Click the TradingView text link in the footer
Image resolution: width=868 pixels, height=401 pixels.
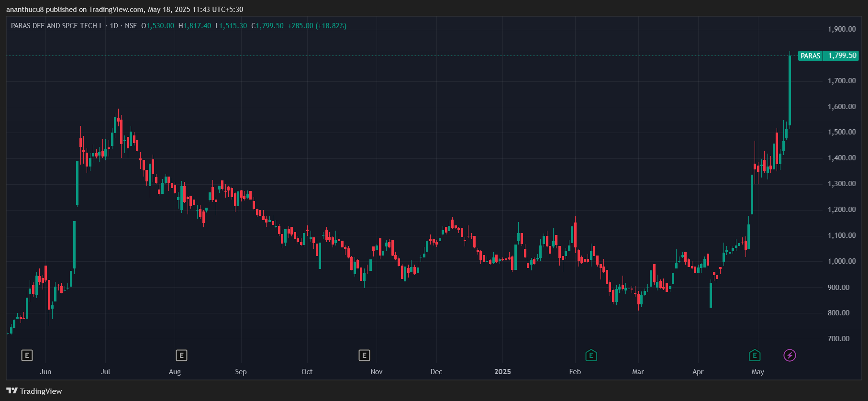click(x=41, y=391)
